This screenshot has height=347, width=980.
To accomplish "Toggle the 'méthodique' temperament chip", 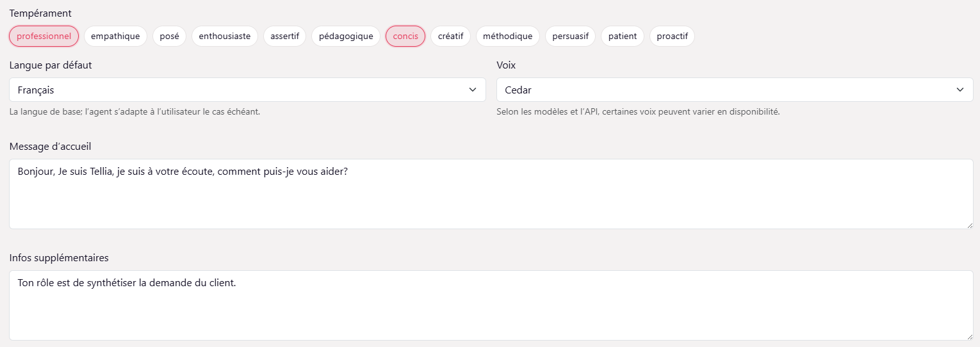I will [x=508, y=36].
